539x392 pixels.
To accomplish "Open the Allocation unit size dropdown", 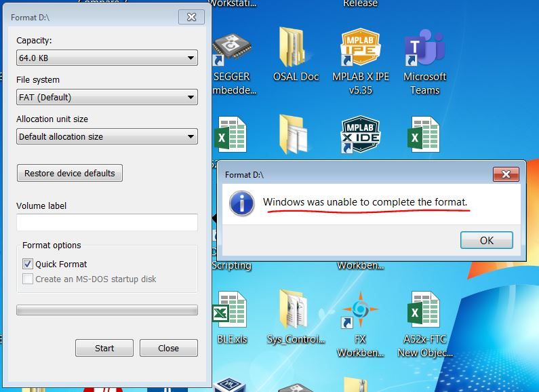I will [107, 136].
